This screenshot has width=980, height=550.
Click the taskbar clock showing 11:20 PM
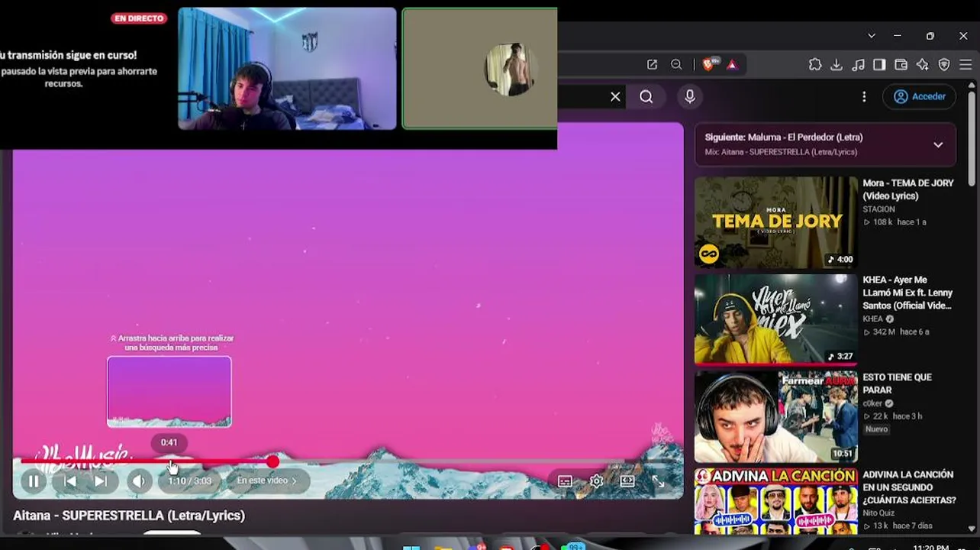click(930, 547)
